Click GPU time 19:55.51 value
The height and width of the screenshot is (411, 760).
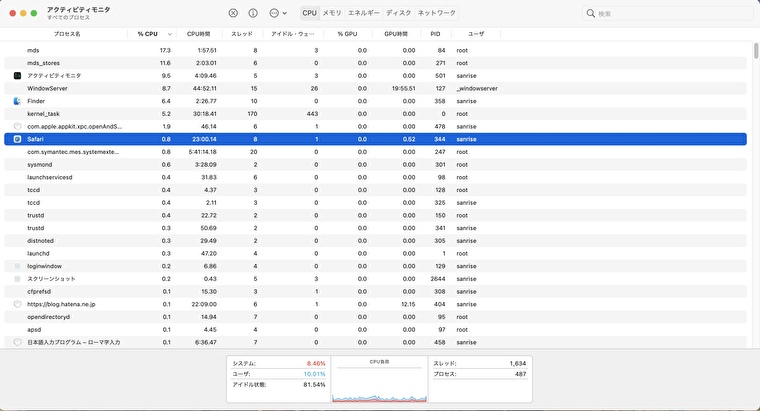tap(403, 88)
